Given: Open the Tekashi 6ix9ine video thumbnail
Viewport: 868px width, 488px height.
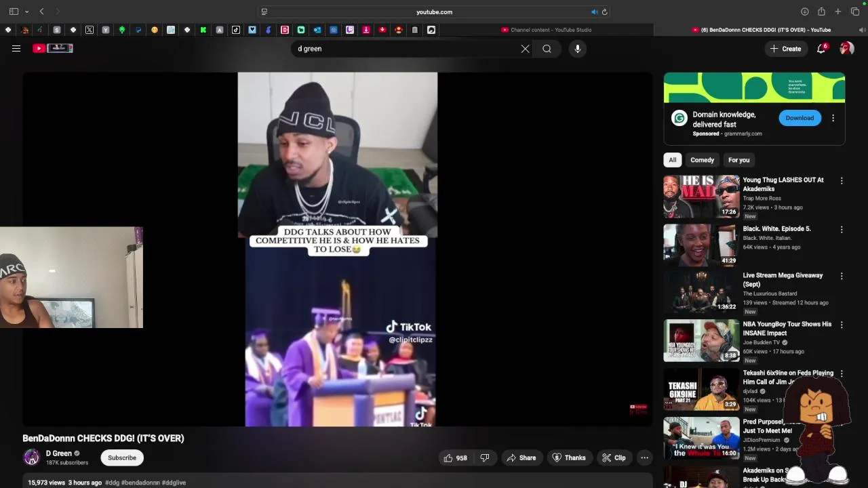Looking at the screenshot, I should (701, 390).
